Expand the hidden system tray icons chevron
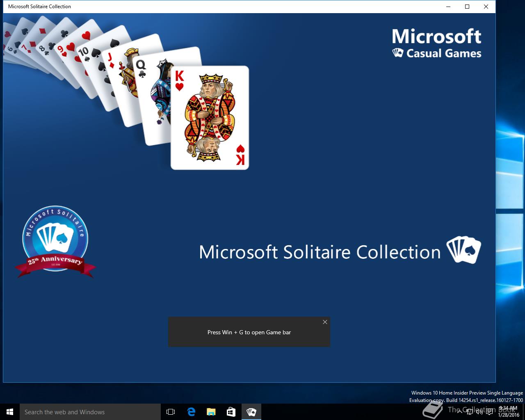This screenshot has height=420, width=525. pyautogui.click(x=460, y=412)
